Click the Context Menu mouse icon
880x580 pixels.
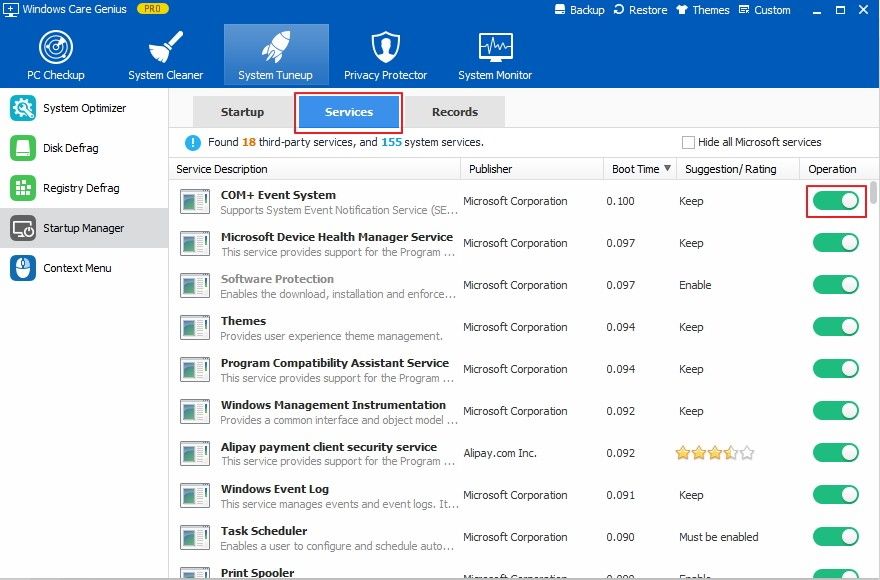23,268
